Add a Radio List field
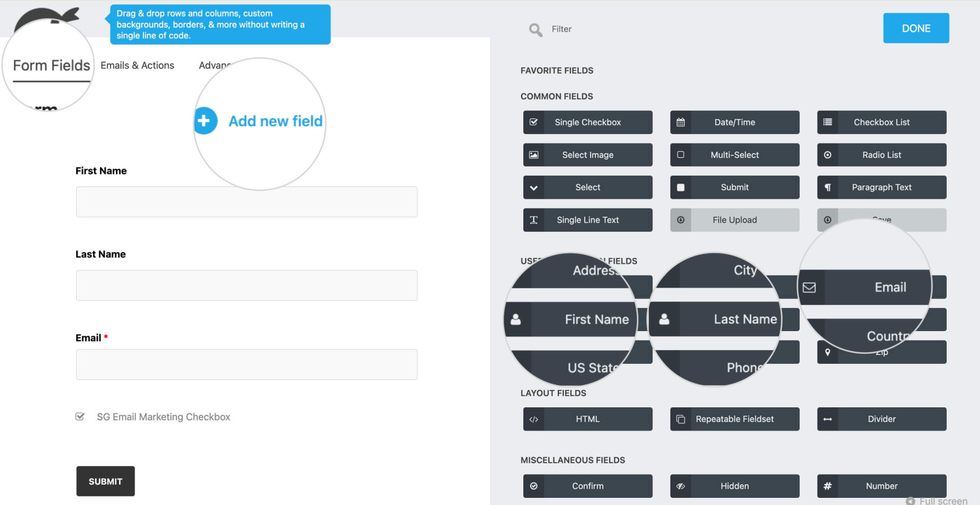Viewport: 980px width, 505px height. 882,155
